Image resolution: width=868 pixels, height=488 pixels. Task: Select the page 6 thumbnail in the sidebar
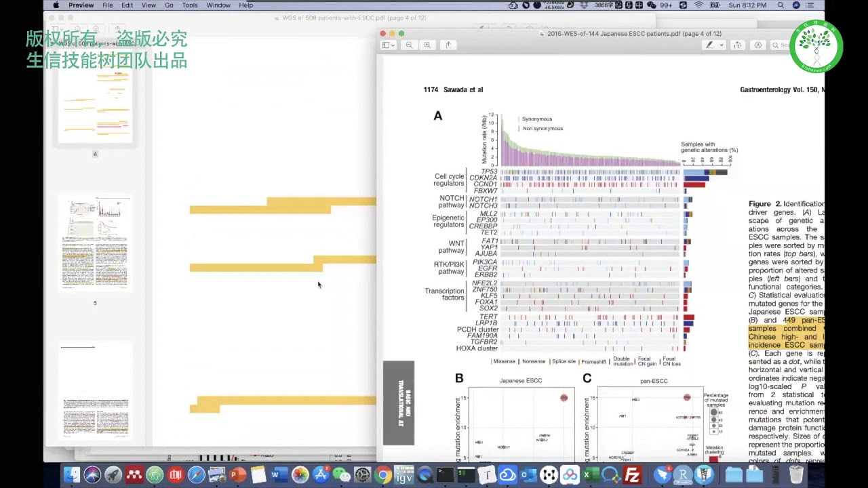(95, 391)
